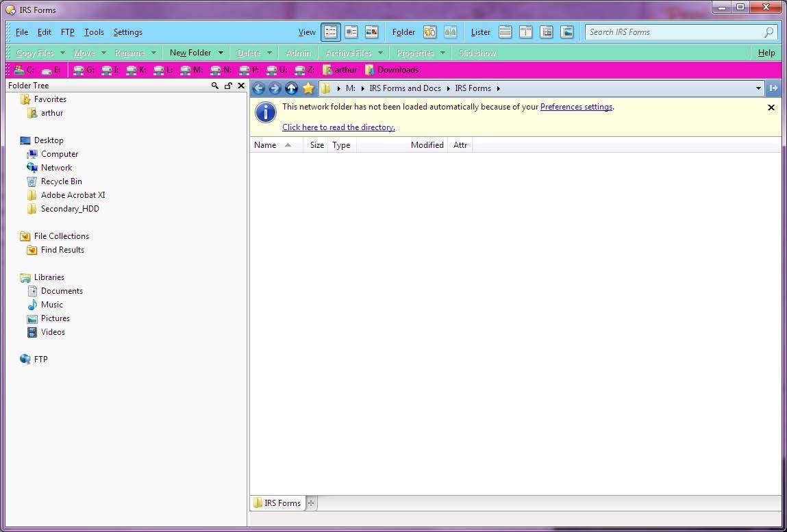Screen dimensions: 787x532
Task: Close the Folder Tree panel
Action: (x=241, y=86)
